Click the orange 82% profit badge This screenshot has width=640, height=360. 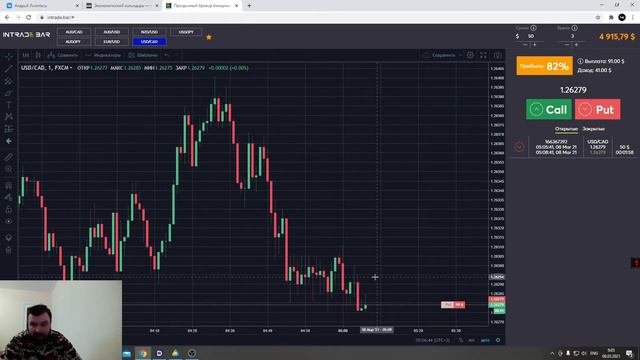(544, 66)
